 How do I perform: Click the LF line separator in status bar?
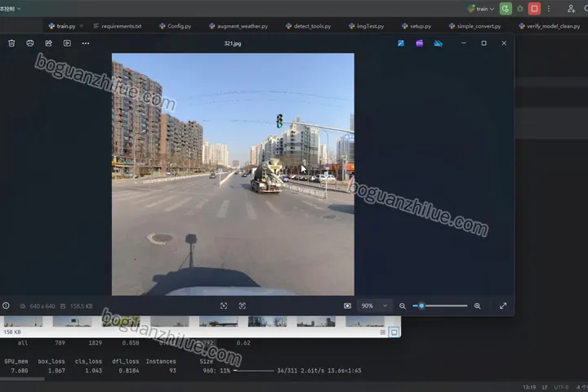(545, 387)
